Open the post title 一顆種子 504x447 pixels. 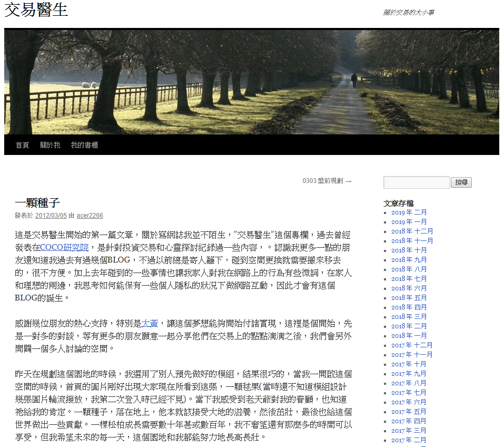(37, 203)
